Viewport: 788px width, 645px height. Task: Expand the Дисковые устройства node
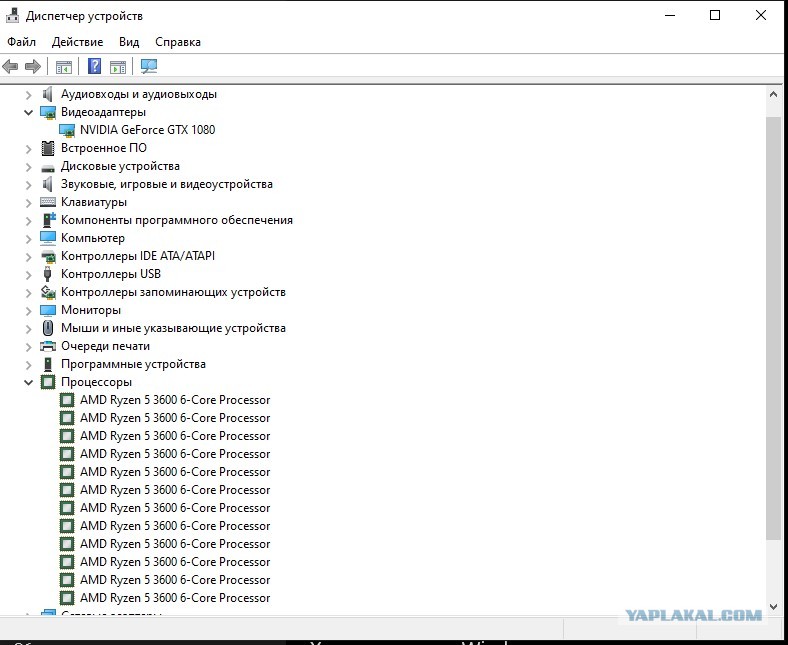click(29, 166)
